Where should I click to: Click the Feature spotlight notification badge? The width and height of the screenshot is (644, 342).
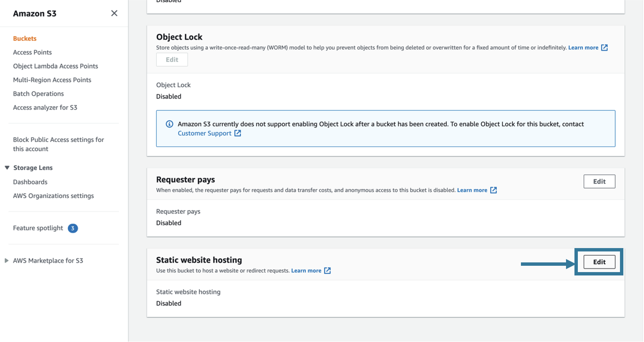pos(72,228)
